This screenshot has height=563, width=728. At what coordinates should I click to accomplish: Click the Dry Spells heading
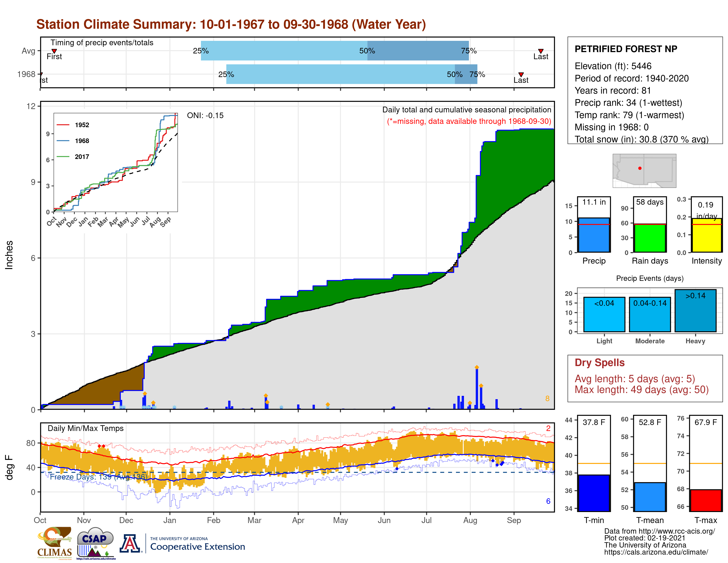coord(600,363)
